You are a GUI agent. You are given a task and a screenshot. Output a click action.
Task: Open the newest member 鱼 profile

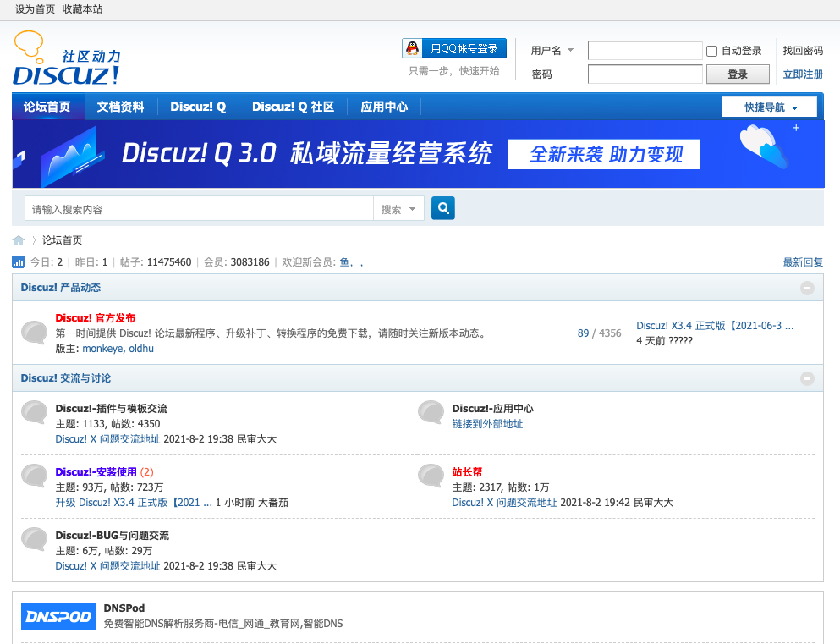[x=344, y=262]
